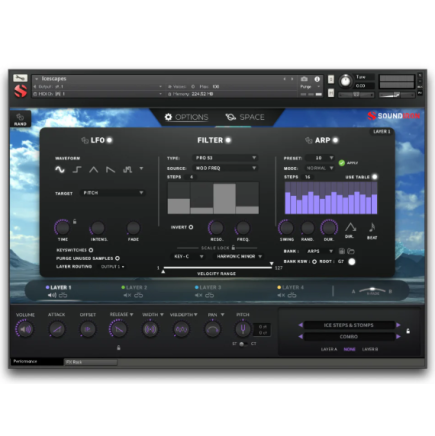Enable the USE TABLE toggle

374,177
